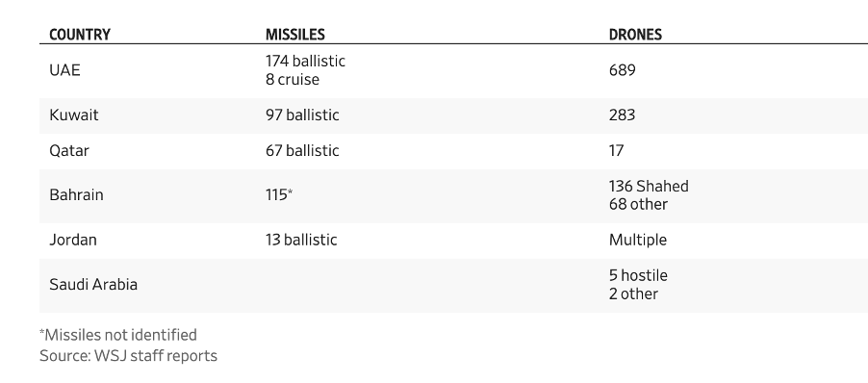Select the UAE country cell
This screenshot has height=383, width=868.
tap(64, 70)
